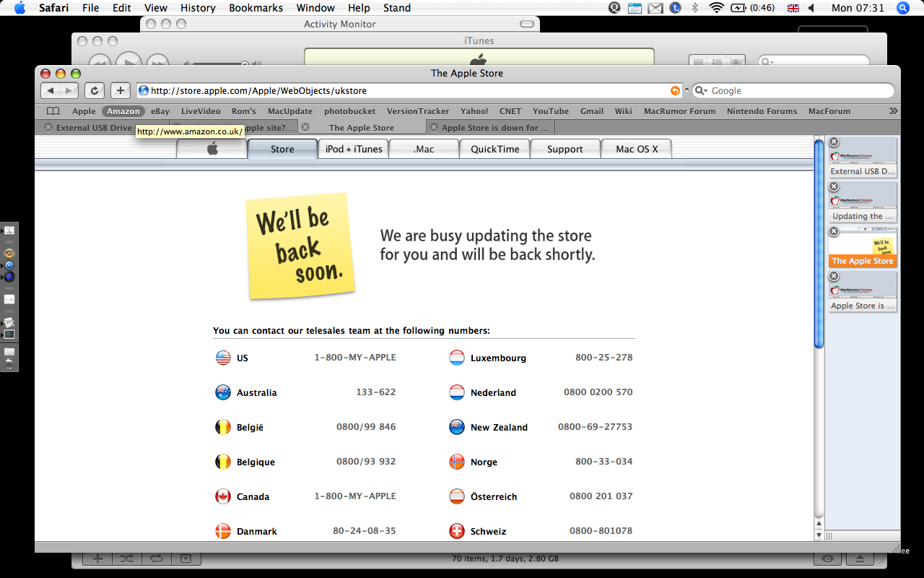Click the Google search field
This screenshot has height=578, width=924.
click(793, 90)
